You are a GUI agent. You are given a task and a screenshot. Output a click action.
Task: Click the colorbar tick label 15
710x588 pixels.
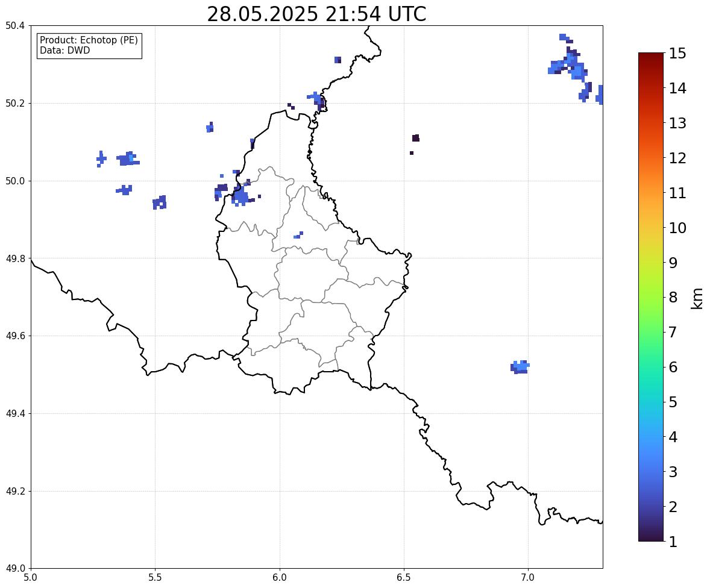coord(677,54)
